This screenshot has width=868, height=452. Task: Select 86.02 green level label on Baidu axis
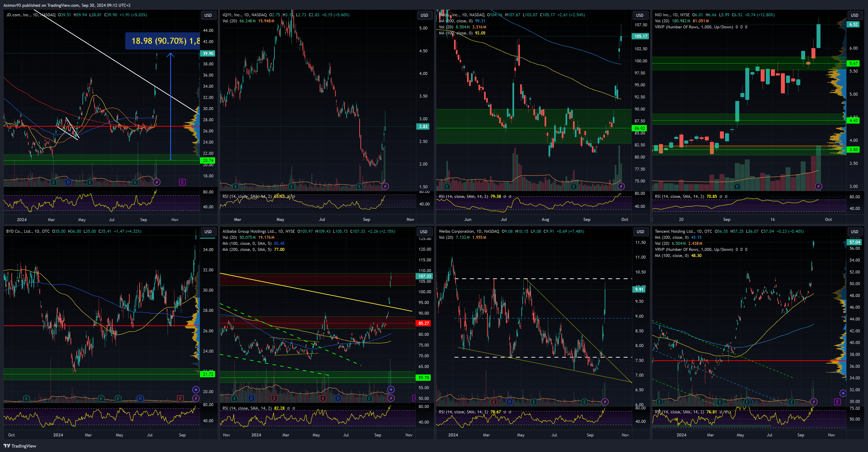tap(640, 128)
